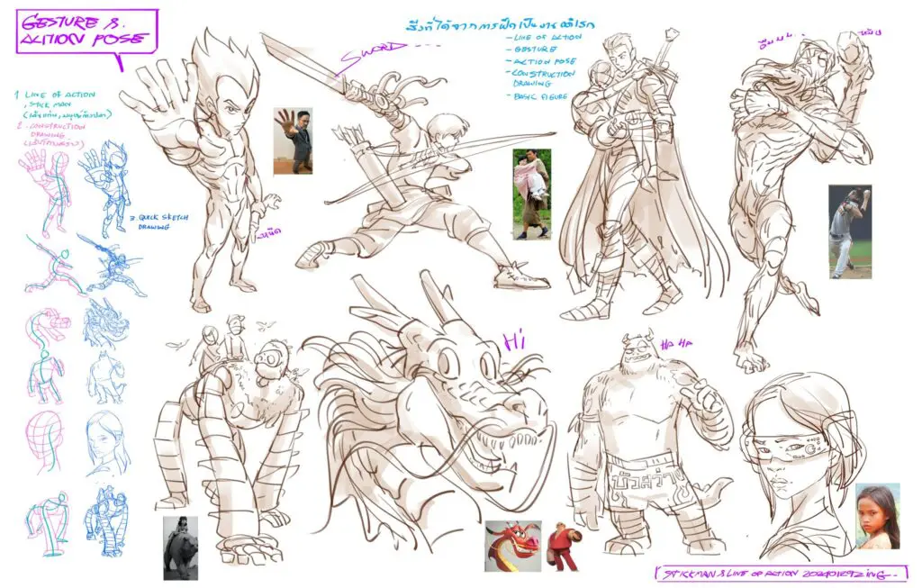Viewport: 922px width, 588px height.
Task: Select the black-and-white photo of girl on bear
Action: 180,547
